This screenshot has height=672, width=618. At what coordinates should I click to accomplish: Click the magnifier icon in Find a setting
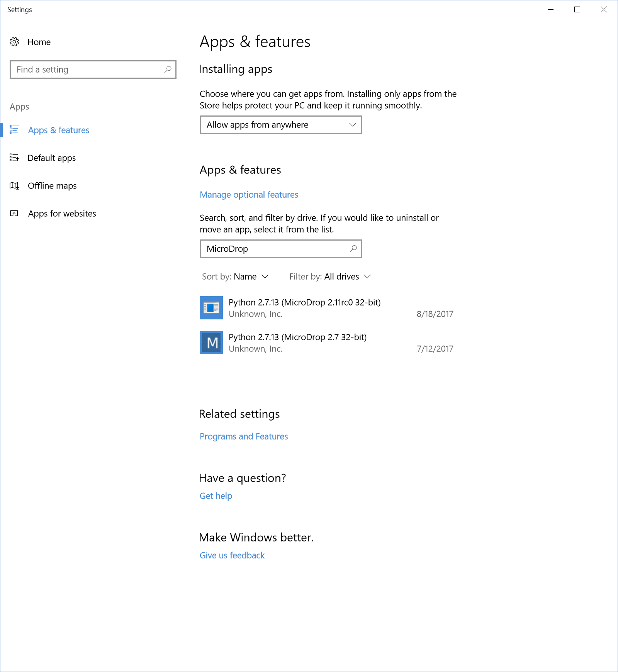tap(168, 70)
